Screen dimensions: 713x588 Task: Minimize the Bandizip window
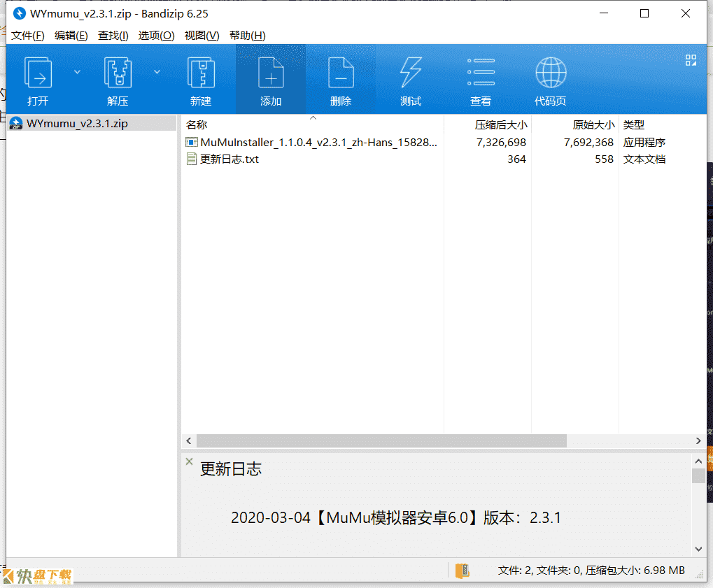point(604,13)
